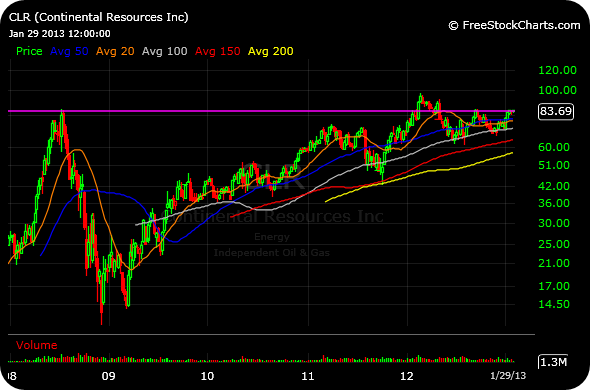Click the 11 year label on time axis
The width and height of the screenshot is (590, 390).
click(x=308, y=376)
